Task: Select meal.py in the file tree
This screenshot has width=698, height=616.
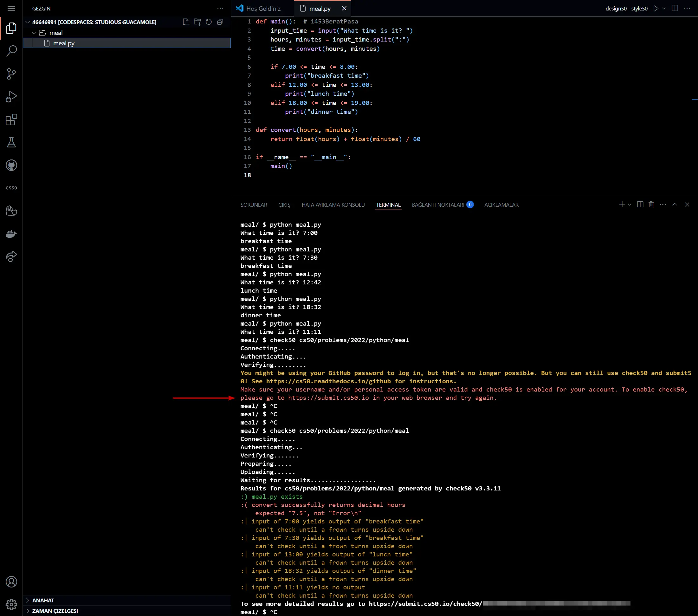Action: point(127,43)
